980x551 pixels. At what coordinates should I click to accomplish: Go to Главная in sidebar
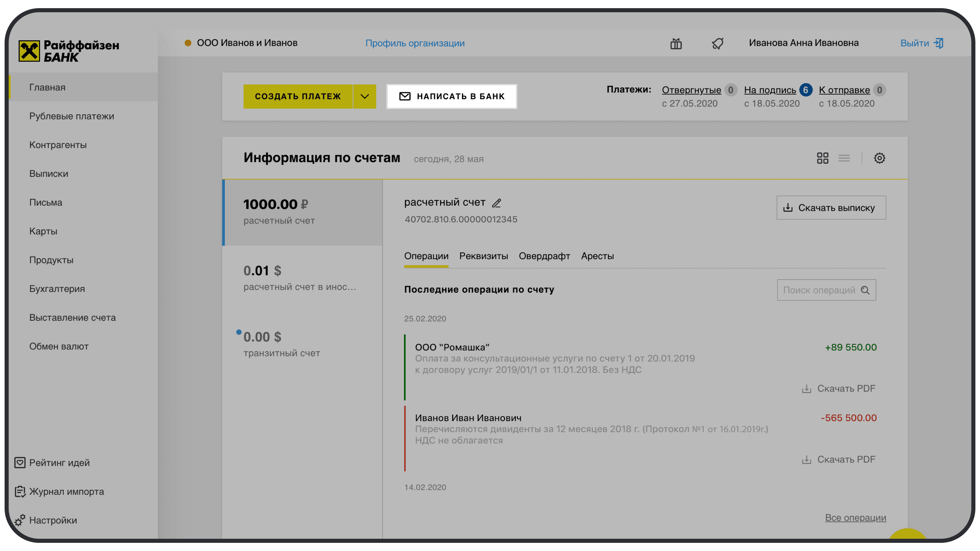pos(84,87)
